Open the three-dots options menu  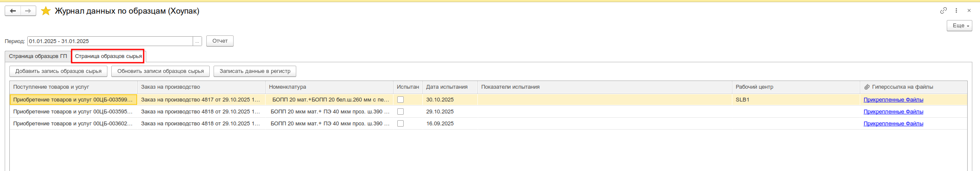(956, 11)
